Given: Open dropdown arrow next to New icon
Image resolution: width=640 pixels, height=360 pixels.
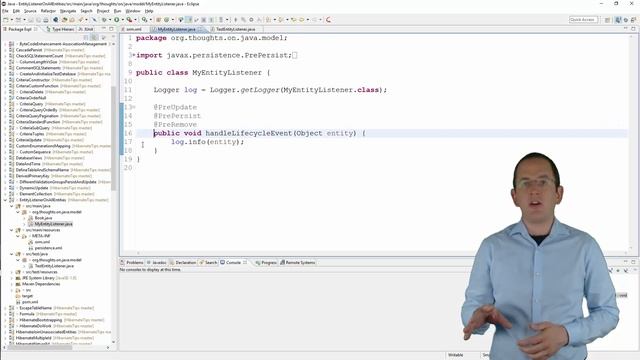Looking at the screenshot, I should point(11,20).
